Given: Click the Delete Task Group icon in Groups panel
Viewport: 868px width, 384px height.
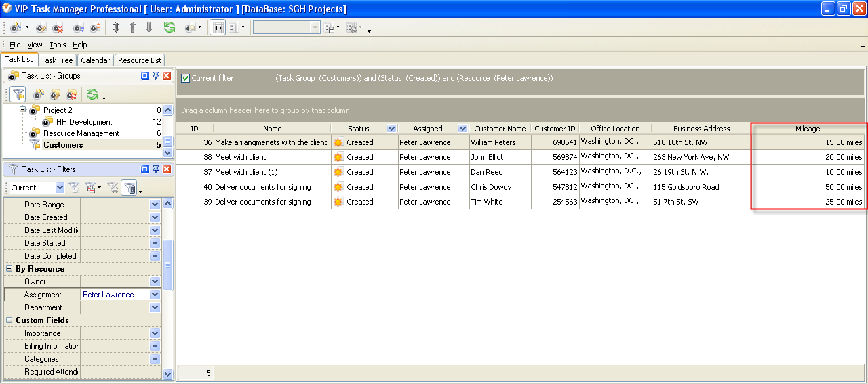Looking at the screenshot, I should 71,95.
